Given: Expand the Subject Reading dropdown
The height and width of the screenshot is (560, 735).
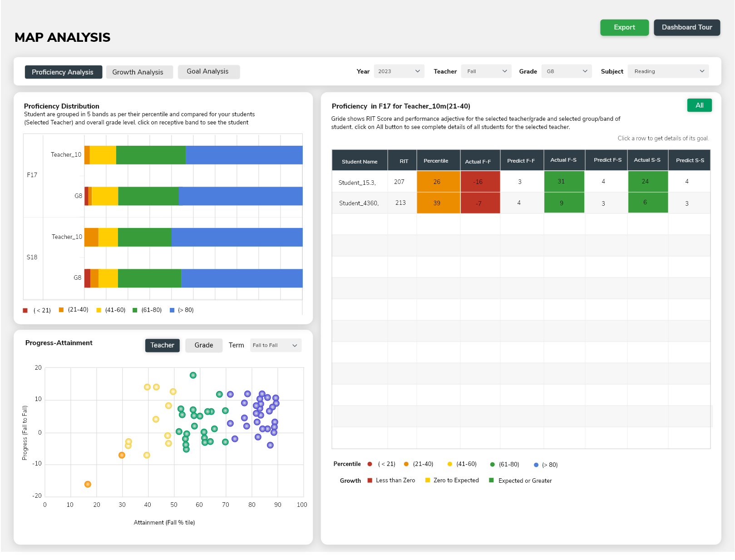Looking at the screenshot, I should click(x=668, y=71).
